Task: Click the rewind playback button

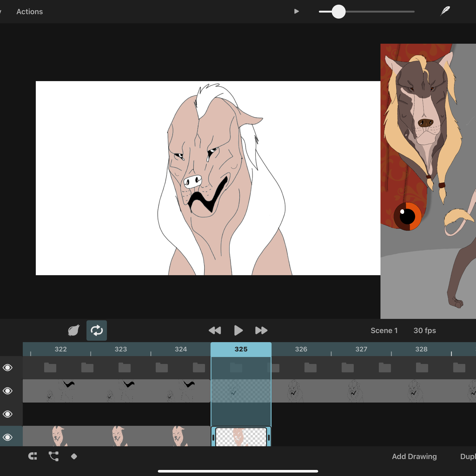Action: 215,331
